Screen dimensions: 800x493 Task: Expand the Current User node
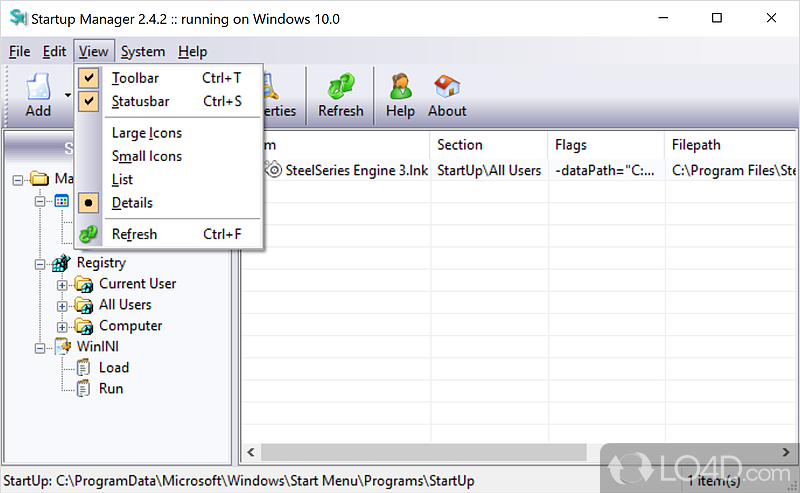coord(62,285)
